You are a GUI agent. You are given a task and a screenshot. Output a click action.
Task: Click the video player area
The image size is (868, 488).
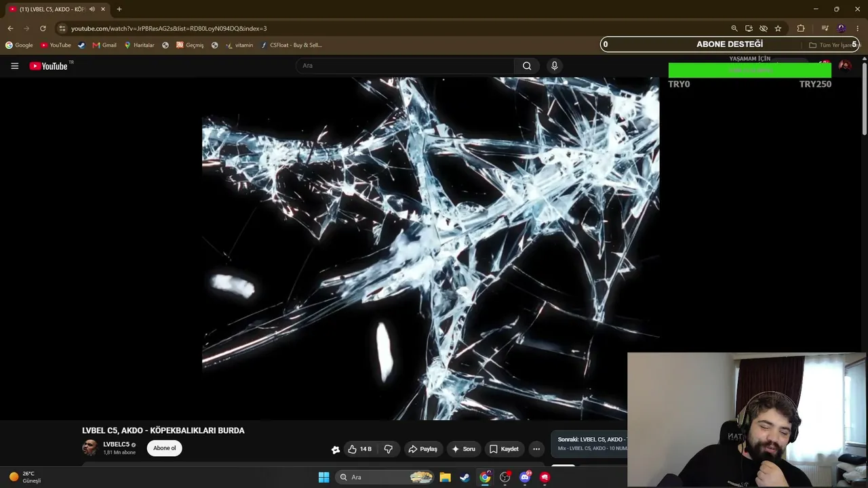431,248
